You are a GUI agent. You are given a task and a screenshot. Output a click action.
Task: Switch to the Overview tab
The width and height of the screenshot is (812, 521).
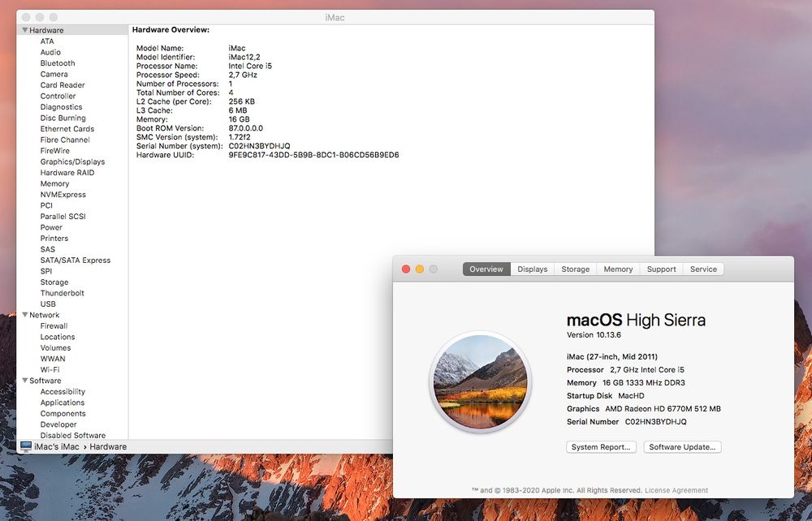click(486, 269)
